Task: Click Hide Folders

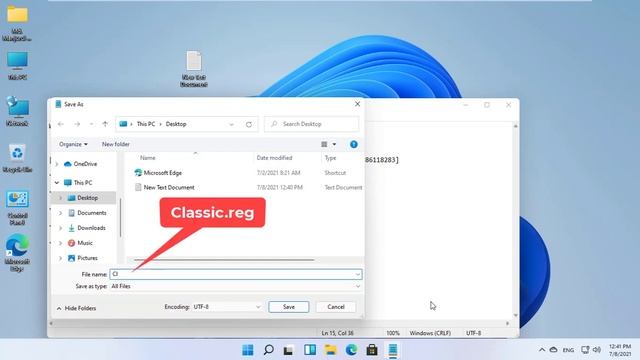Action: [76, 308]
